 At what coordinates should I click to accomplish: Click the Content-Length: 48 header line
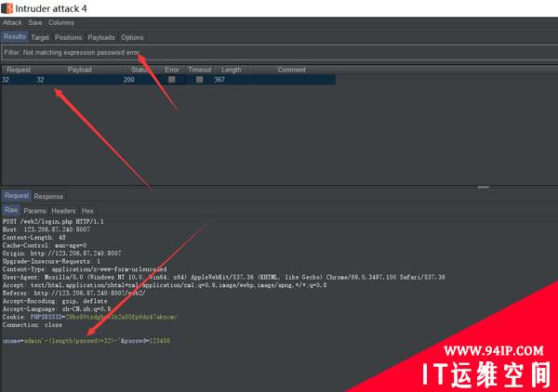[x=34, y=238]
